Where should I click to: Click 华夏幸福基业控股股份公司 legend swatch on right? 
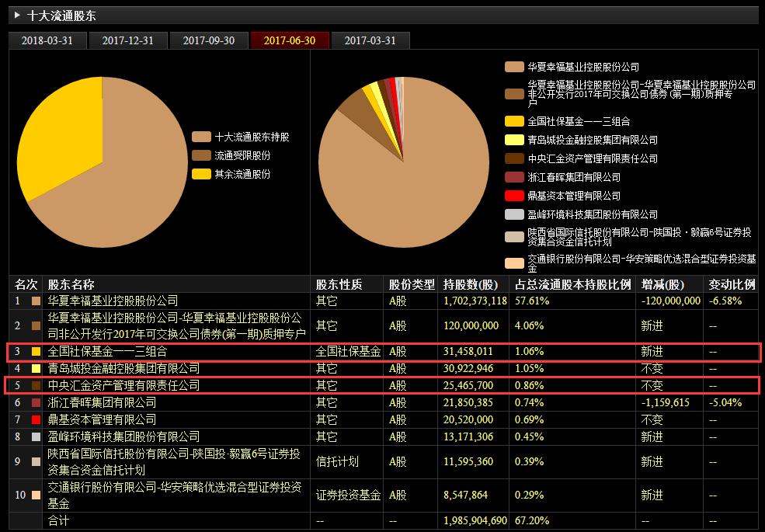click(513, 68)
